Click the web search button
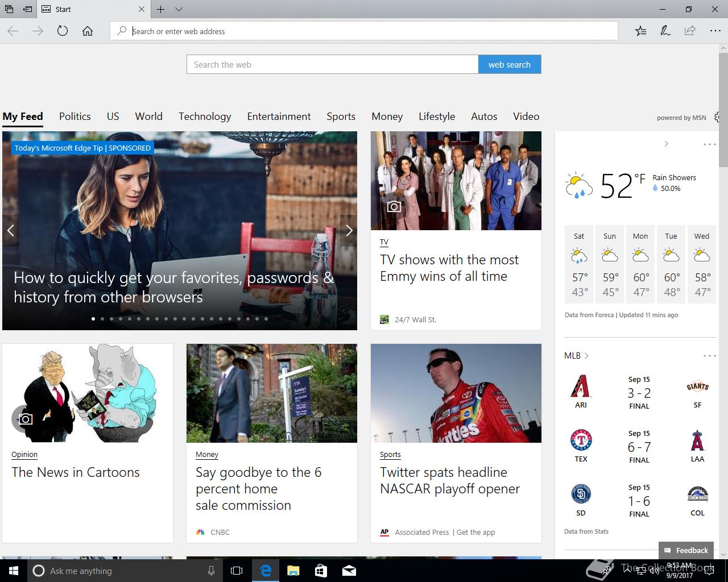Image resolution: width=728 pixels, height=582 pixels. (510, 64)
